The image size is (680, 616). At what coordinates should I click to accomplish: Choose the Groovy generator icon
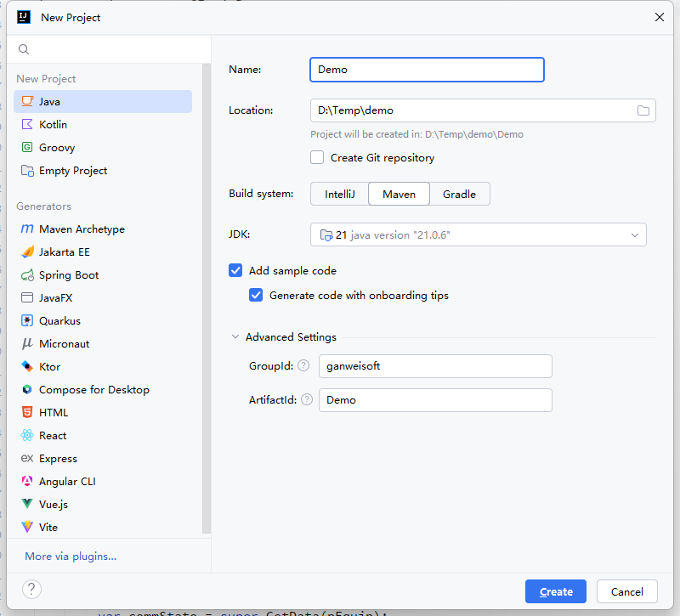point(27,148)
